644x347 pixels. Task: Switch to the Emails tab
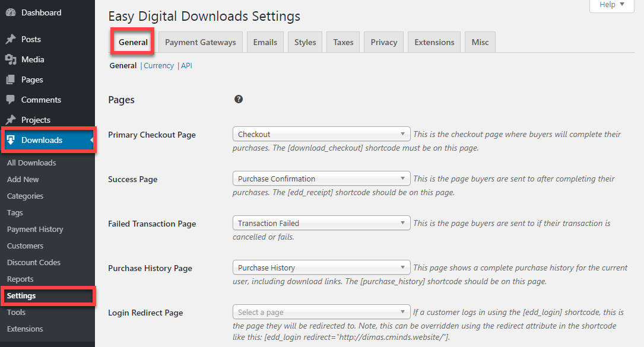click(265, 42)
